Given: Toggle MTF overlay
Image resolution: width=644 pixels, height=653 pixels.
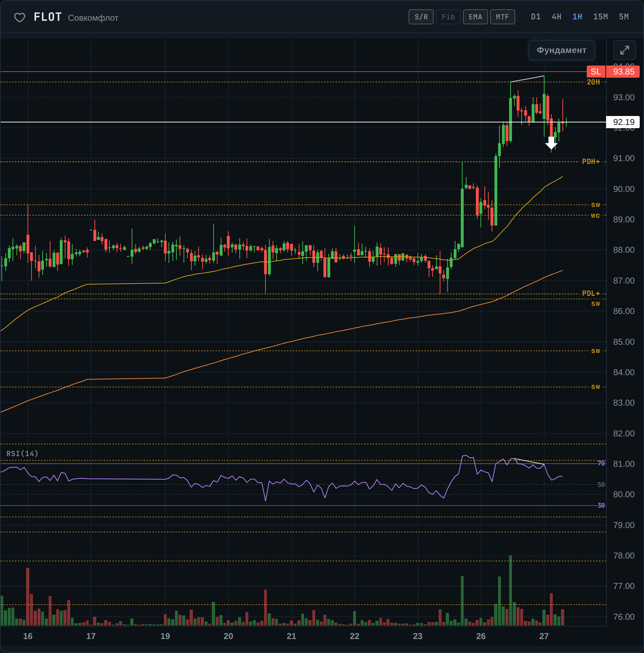Looking at the screenshot, I should 503,17.
